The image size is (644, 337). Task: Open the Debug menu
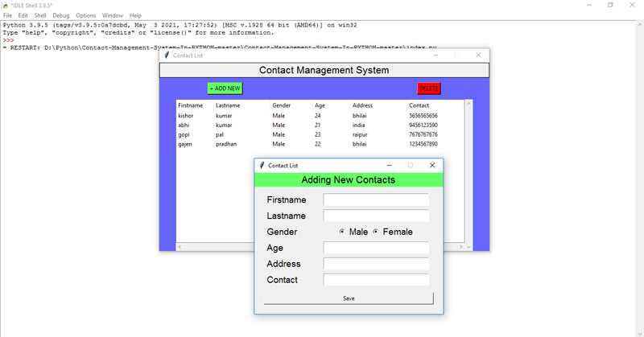pyautogui.click(x=61, y=15)
